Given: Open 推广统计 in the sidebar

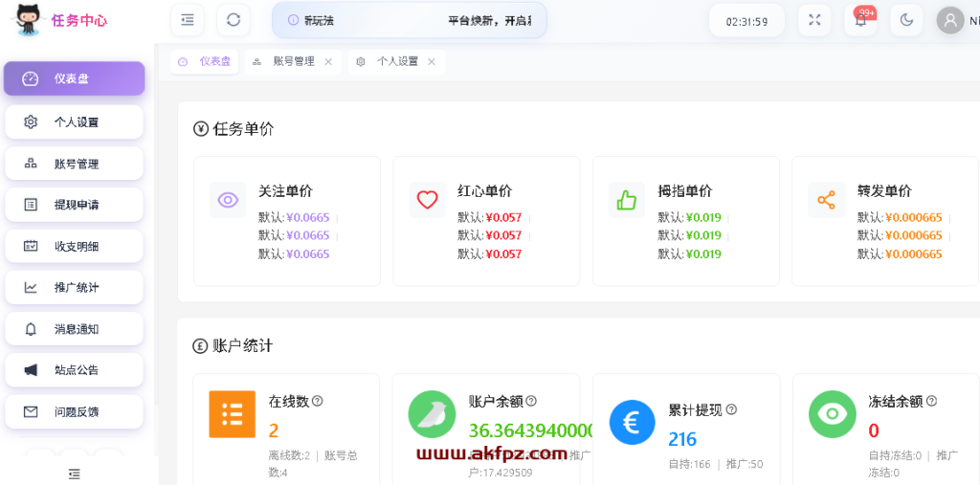Looking at the screenshot, I should tap(75, 288).
